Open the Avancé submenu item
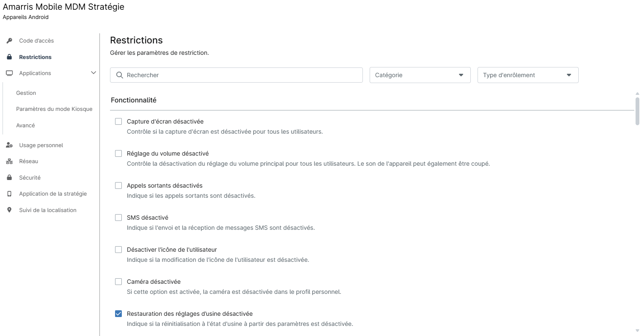 pos(26,125)
